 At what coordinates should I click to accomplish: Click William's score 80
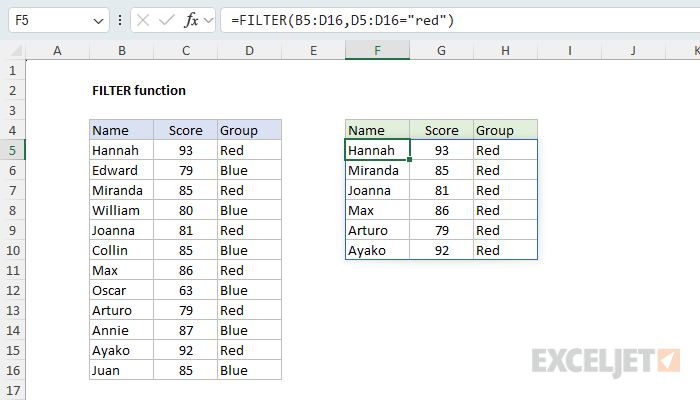pyautogui.click(x=186, y=210)
